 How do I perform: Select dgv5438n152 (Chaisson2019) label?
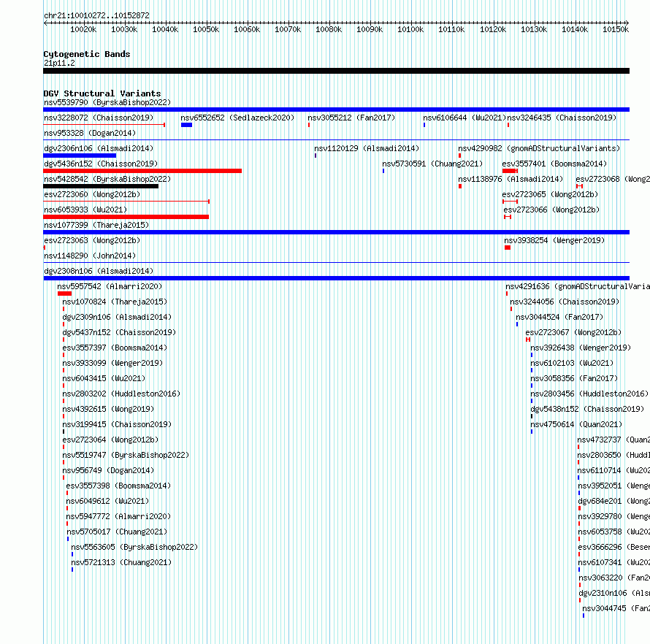[x=587, y=409]
